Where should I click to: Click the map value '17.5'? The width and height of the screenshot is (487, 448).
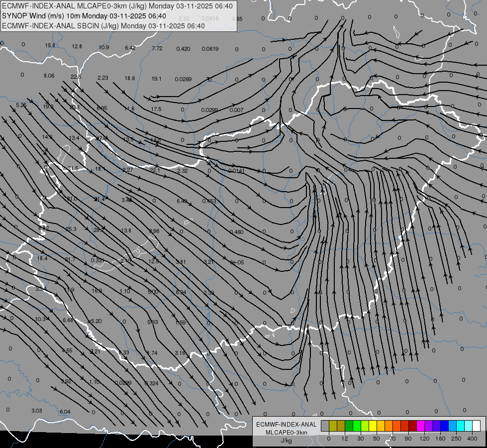[156, 109]
